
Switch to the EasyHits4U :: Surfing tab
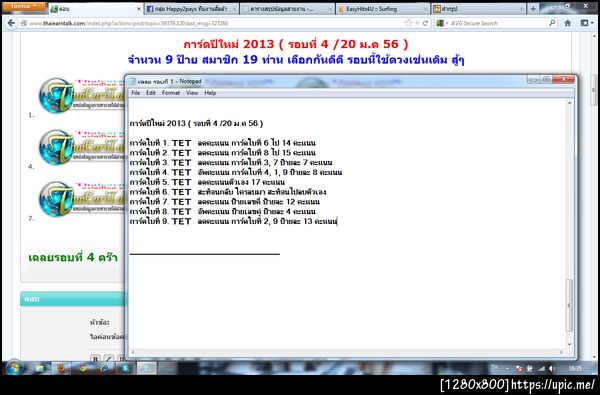pyautogui.click(x=383, y=9)
